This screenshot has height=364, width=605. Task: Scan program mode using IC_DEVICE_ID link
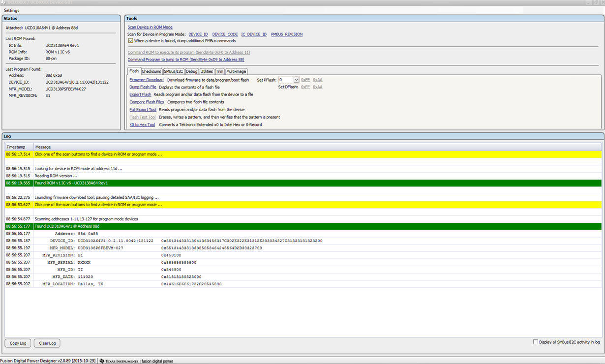point(254,34)
